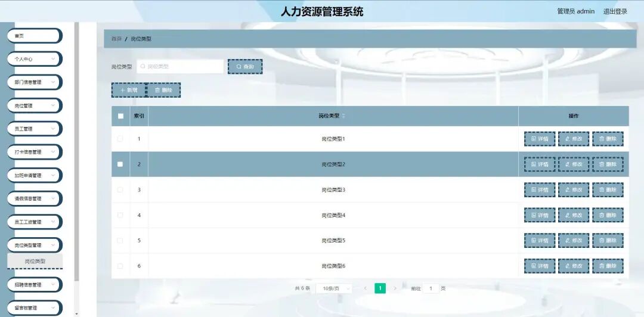Expand the 打卡信息管理 sidebar menu
The height and width of the screenshot is (317, 644).
point(35,152)
